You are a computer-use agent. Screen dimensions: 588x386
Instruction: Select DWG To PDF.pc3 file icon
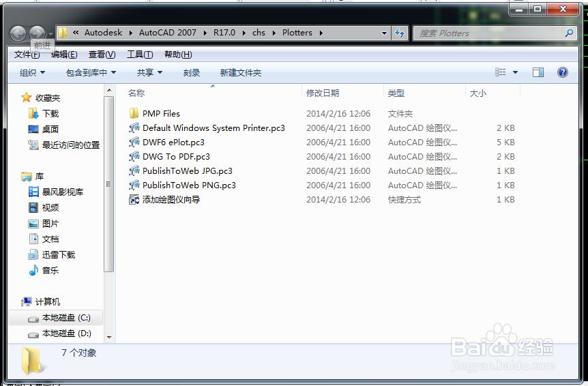pos(134,156)
